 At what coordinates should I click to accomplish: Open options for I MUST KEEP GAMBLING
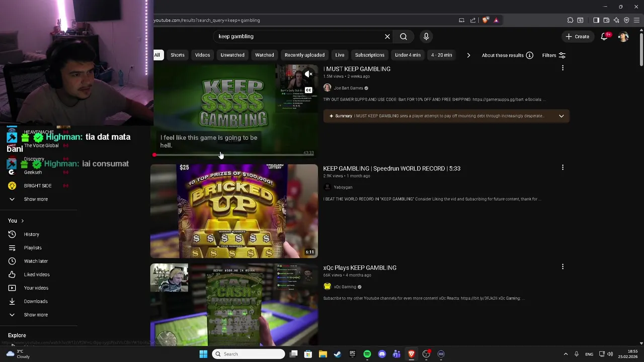coord(562,68)
